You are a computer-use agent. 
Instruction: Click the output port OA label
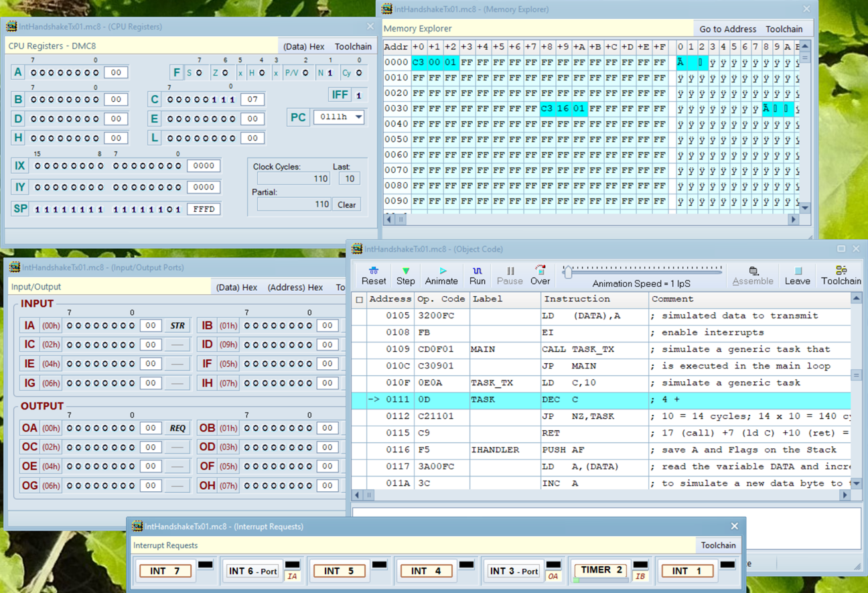pos(29,428)
